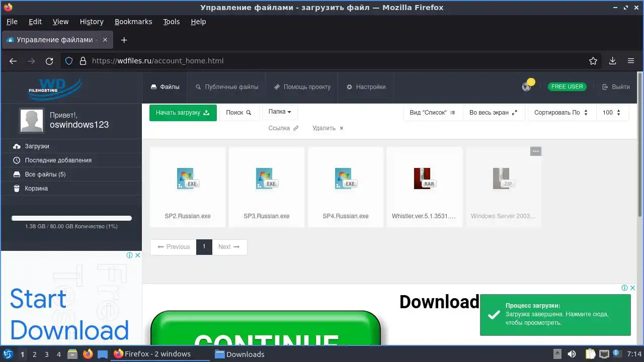The image size is (644, 362).
Task: Click the user avatar image
Action: click(x=31, y=121)
